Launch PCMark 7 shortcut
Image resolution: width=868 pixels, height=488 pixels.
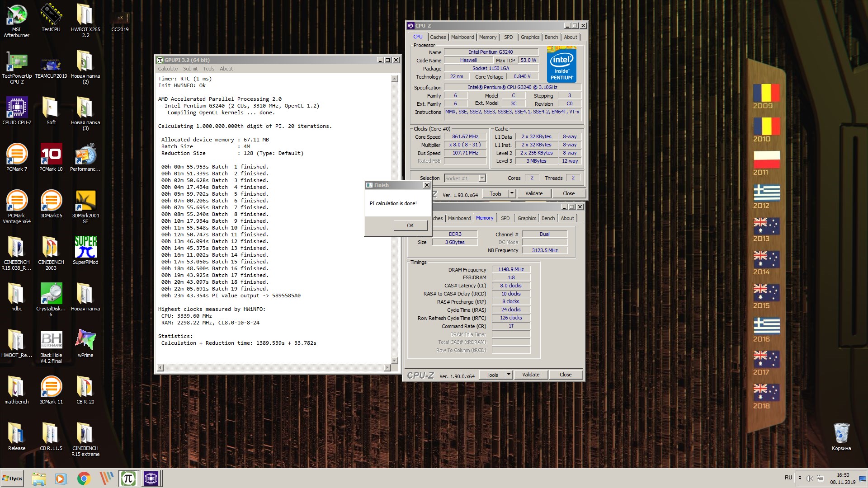[x=17, y=157]
